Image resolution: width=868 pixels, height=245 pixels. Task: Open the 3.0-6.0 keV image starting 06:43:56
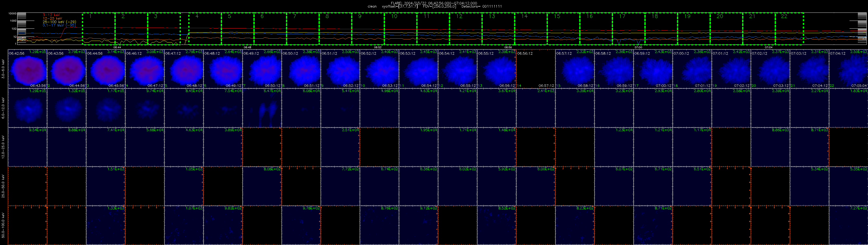[x=67, y=69]
